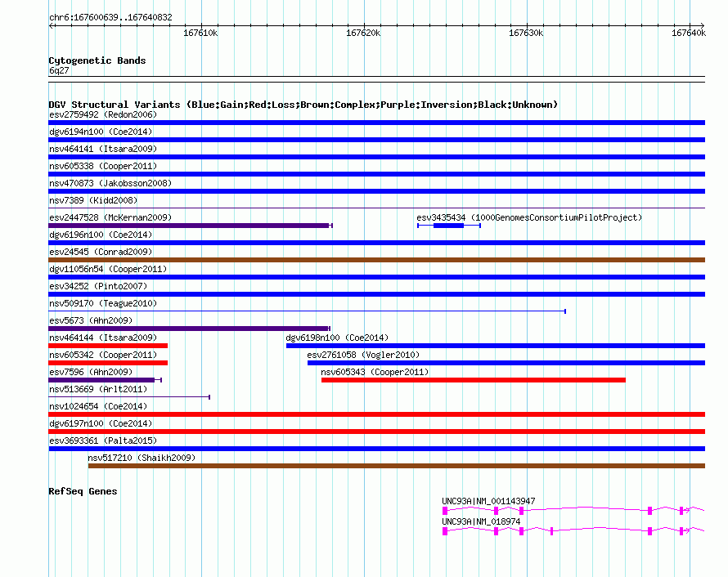Click the DGV Structural Variants track title
The height and width of the screenshot is (577, 728).
(303, 105)
